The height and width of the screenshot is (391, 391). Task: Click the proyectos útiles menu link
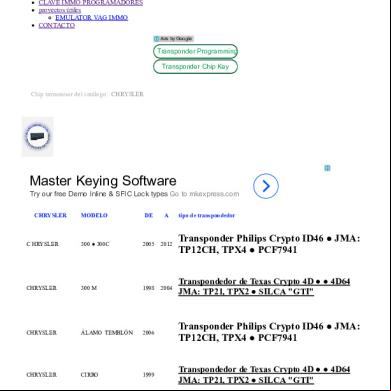pos(60,10)
